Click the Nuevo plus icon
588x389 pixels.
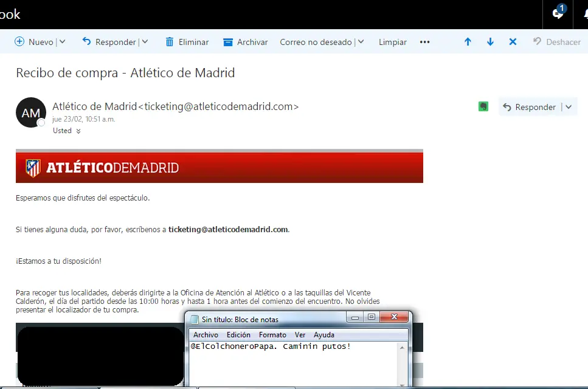tap(19, 41)
